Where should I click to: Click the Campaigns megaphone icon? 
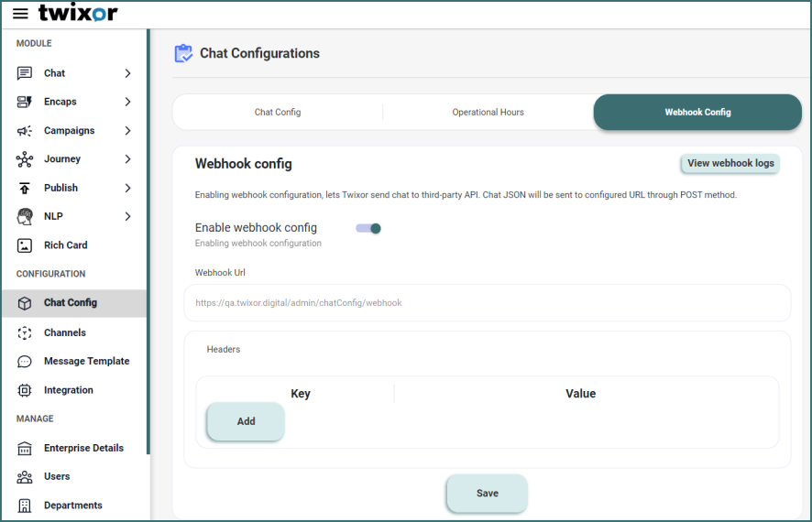pos(25,131)
